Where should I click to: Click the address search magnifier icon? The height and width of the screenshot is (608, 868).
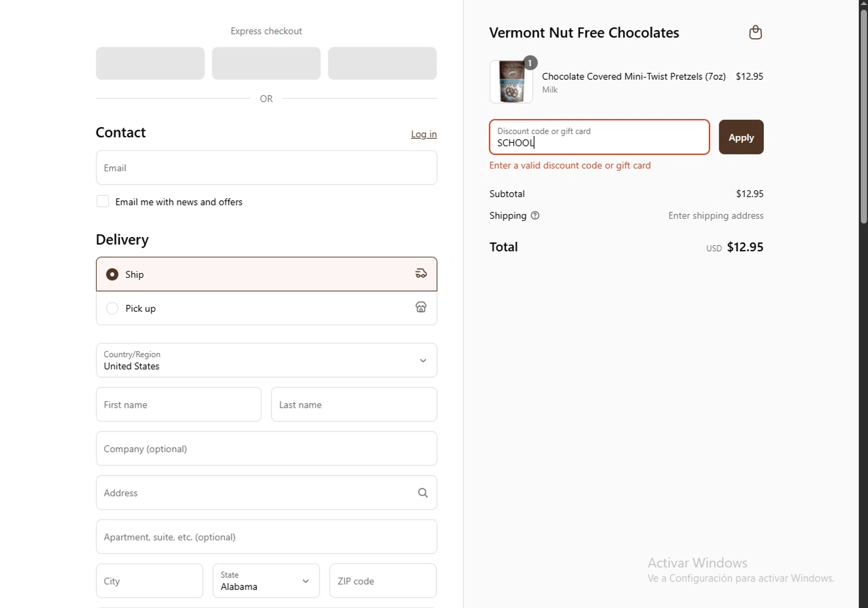(423, 493)
